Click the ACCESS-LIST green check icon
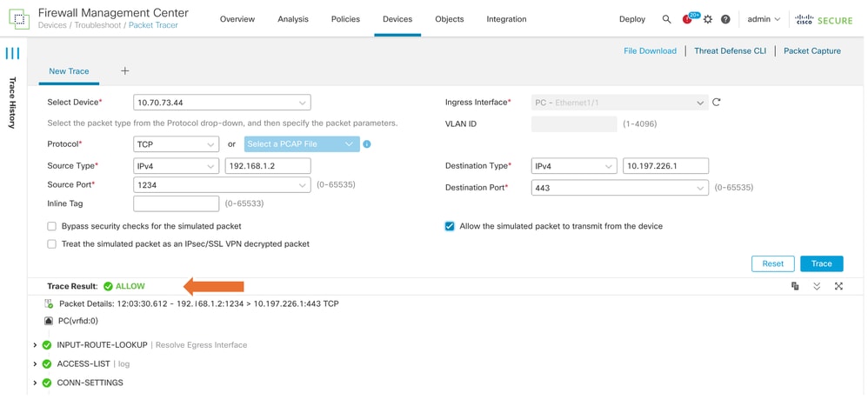 click(47, 363)
